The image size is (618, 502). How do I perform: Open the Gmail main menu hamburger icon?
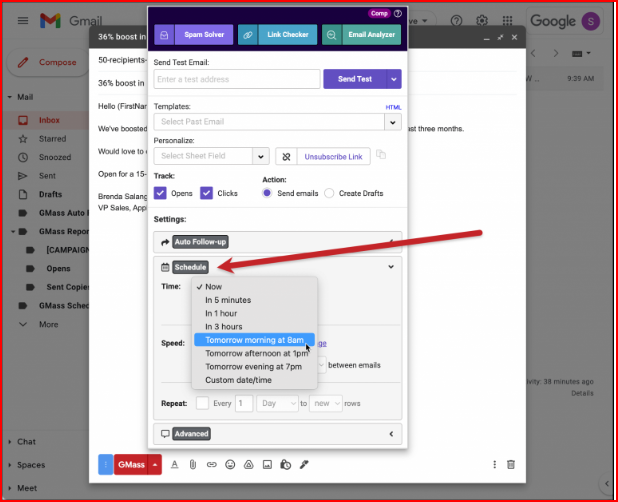23,20
